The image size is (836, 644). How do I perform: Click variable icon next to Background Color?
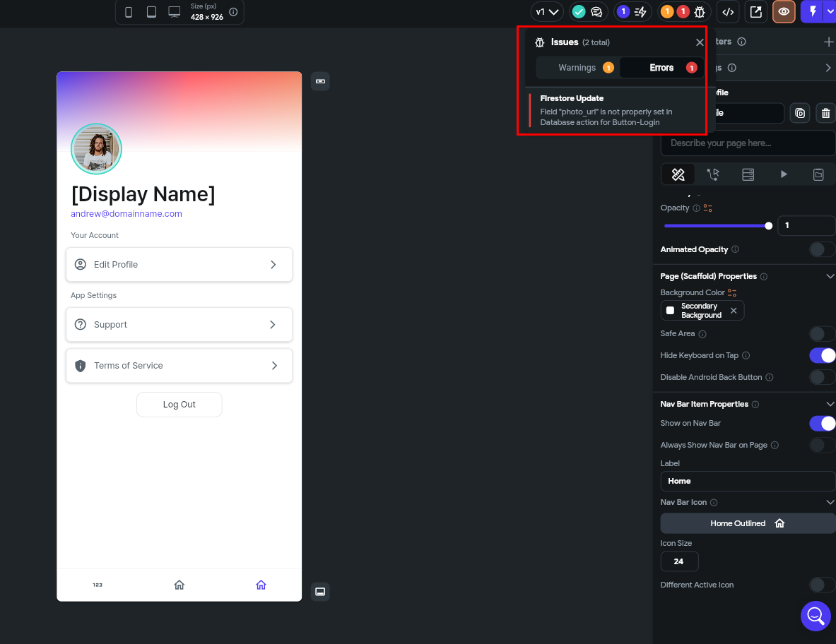(x=732, y=293)
